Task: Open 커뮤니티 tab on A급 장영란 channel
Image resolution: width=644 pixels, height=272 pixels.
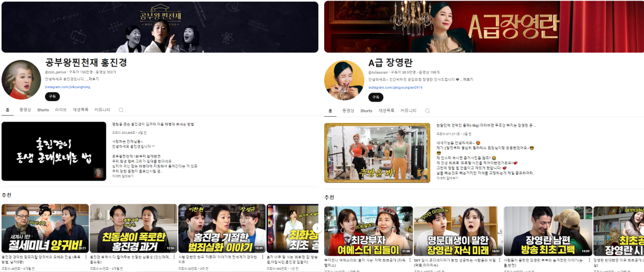Action: pyautogui.click(x=408, y=111)
